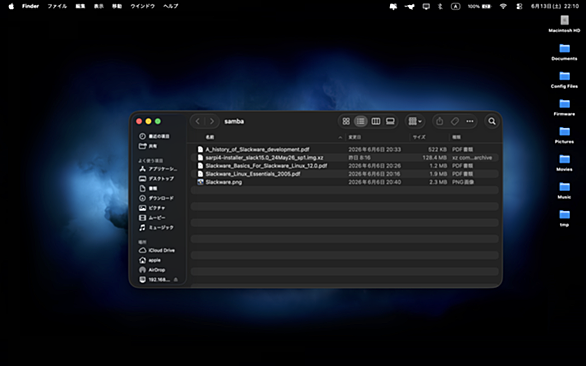Switch to list view

pos(361,121)
